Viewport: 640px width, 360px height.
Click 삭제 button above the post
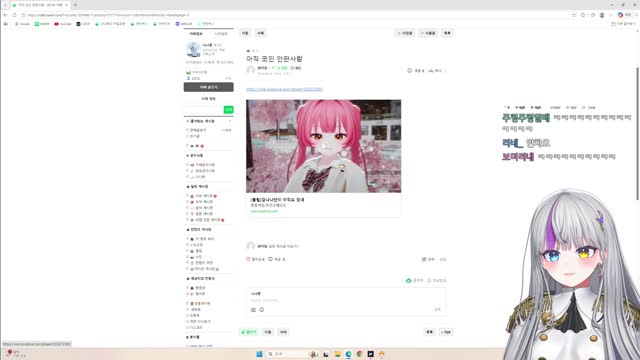click(x=260, y=33)
